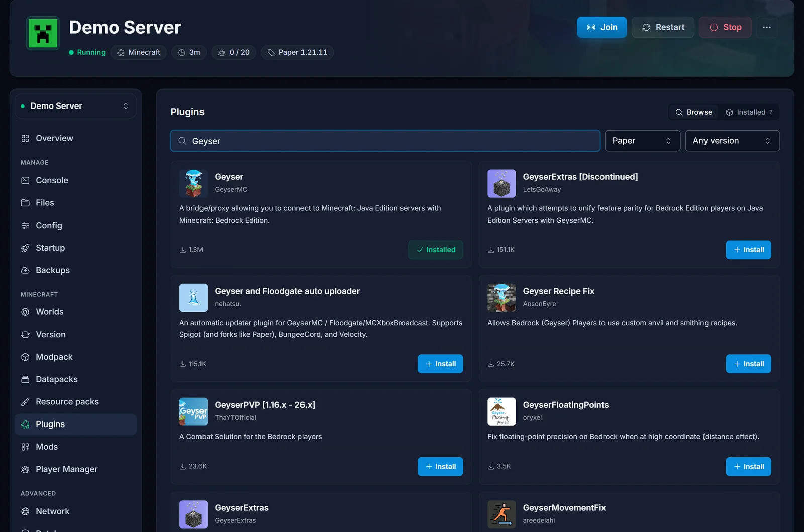Install Geyser Recipe Fix plugin
This screenshot has width=804, height=532.
pos(748,364)
